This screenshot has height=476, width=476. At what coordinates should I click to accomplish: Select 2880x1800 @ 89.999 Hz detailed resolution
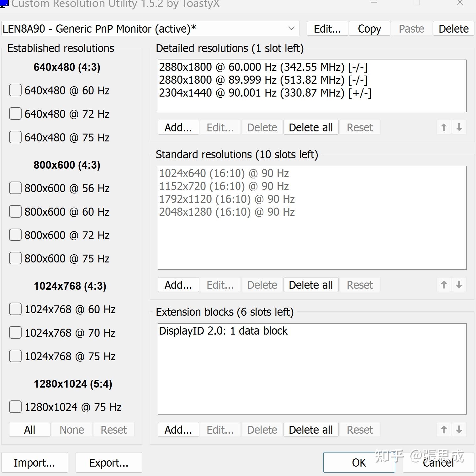click(263, 80)
